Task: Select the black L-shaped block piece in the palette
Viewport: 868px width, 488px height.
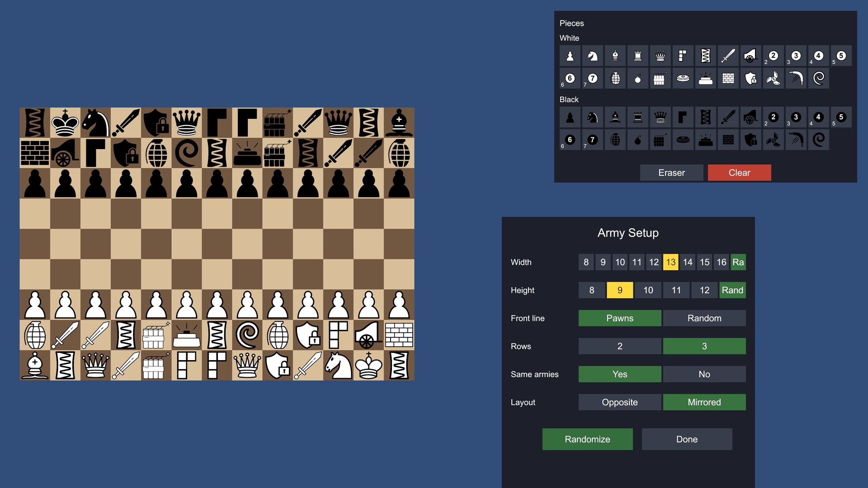Action: coord(683,117)
